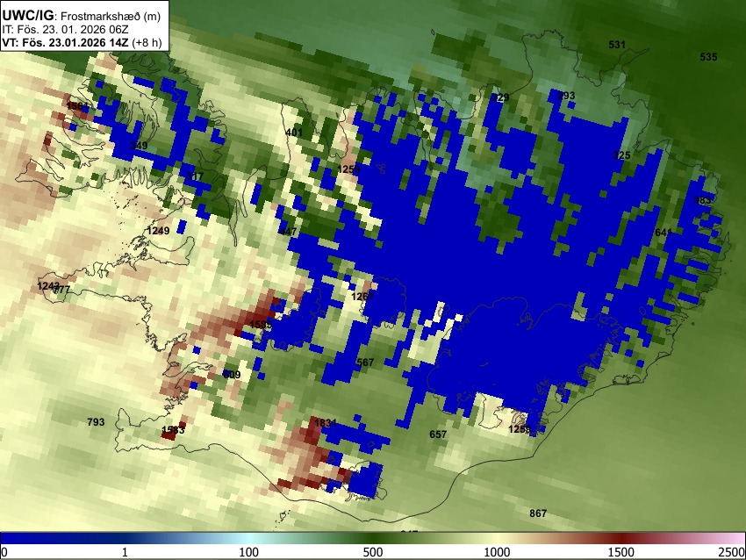Image resolution: width=746 pixels, height=560 pixels.
Task: Click the title text 'UWC/IG: Frostmarkshæð (m)'
Action: (x=82, y=16)
